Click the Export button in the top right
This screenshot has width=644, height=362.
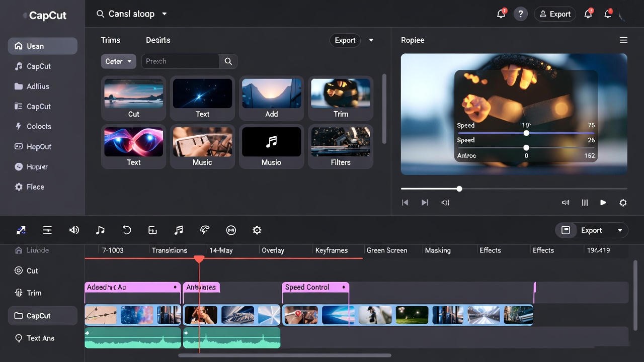(x=555, y=14)
